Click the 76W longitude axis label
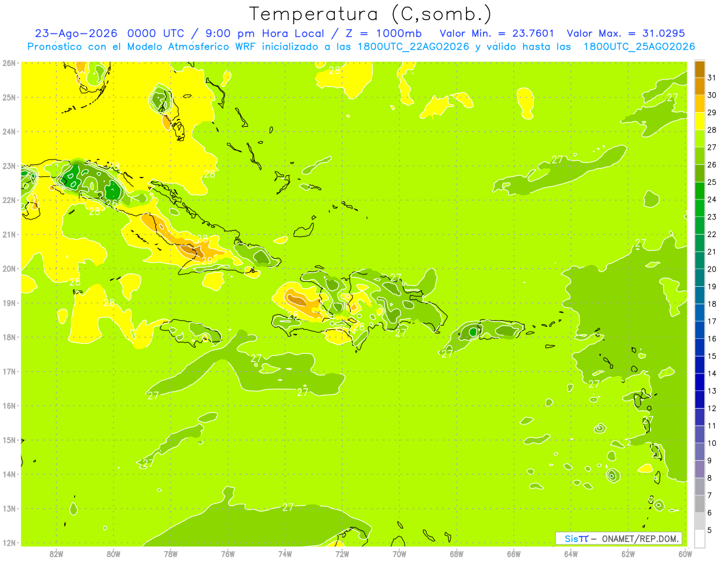This screenshot has width=728, height=562. click(228, 553)
